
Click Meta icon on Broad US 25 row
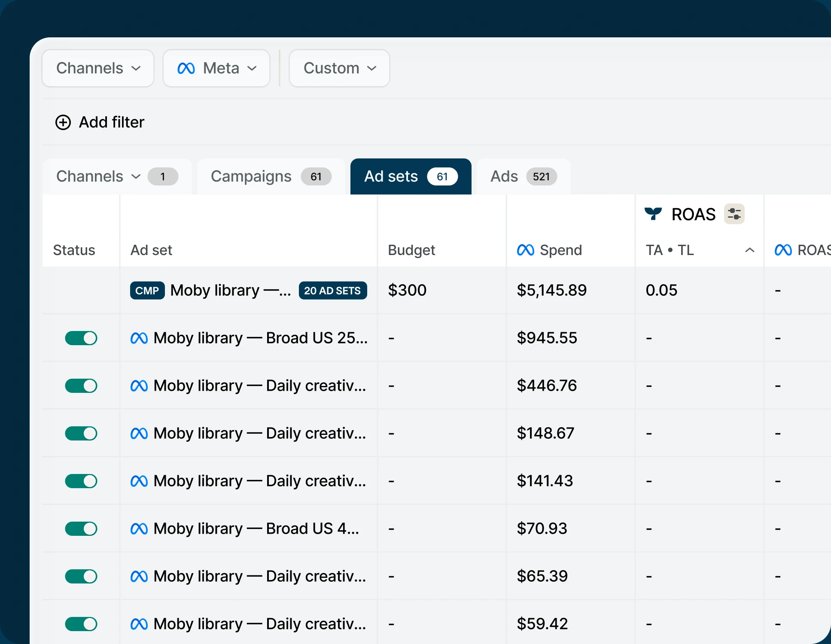[139, 338]
